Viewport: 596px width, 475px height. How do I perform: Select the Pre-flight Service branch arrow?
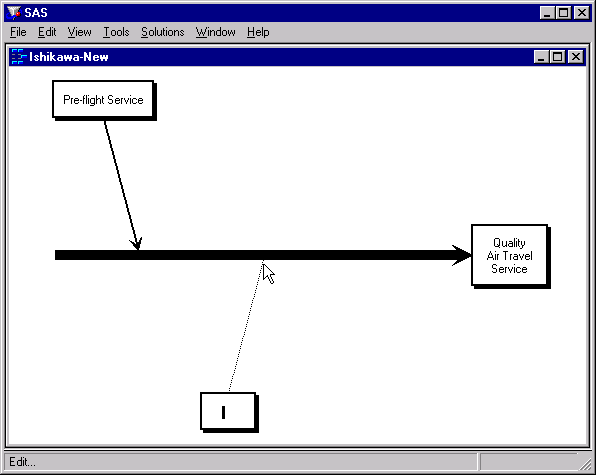click(x=121, y=185)
